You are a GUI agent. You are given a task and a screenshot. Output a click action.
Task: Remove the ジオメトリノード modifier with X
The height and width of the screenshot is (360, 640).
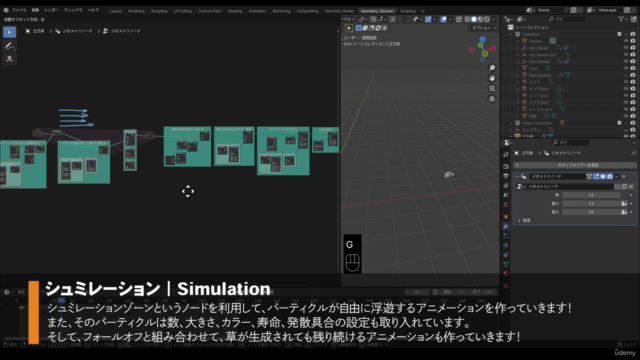pyautogui.click(x=624, y=176)
